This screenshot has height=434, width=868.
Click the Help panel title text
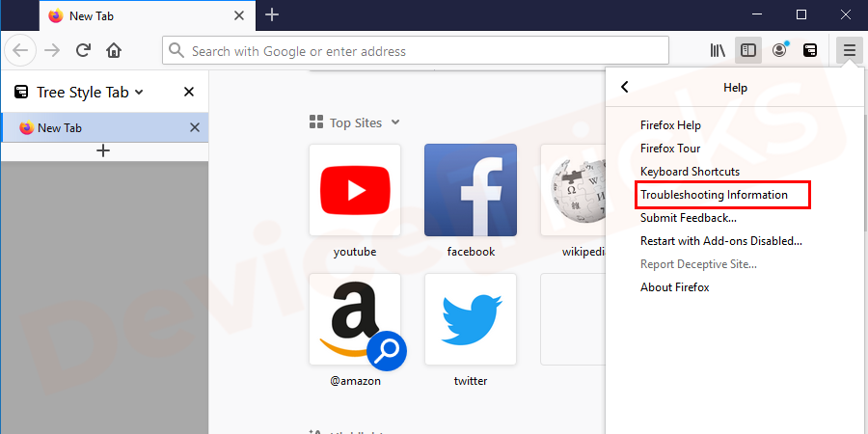click(735, 88)
